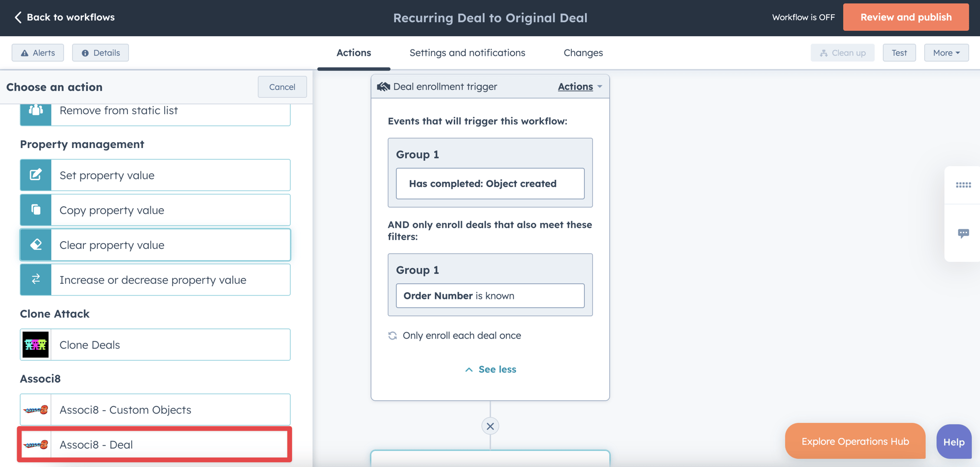Image resolution: width=980 pixels, height=467 pixels.
Task: Select the Clone Deals space-invader icon
Action: click(35, 344)
